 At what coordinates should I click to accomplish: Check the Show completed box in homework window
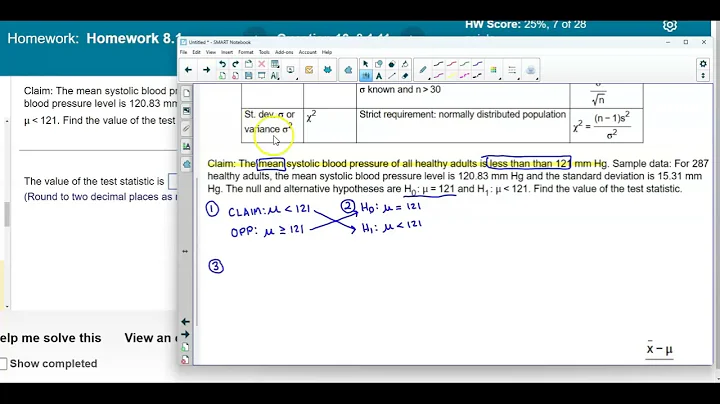click(x=3, y=364)
